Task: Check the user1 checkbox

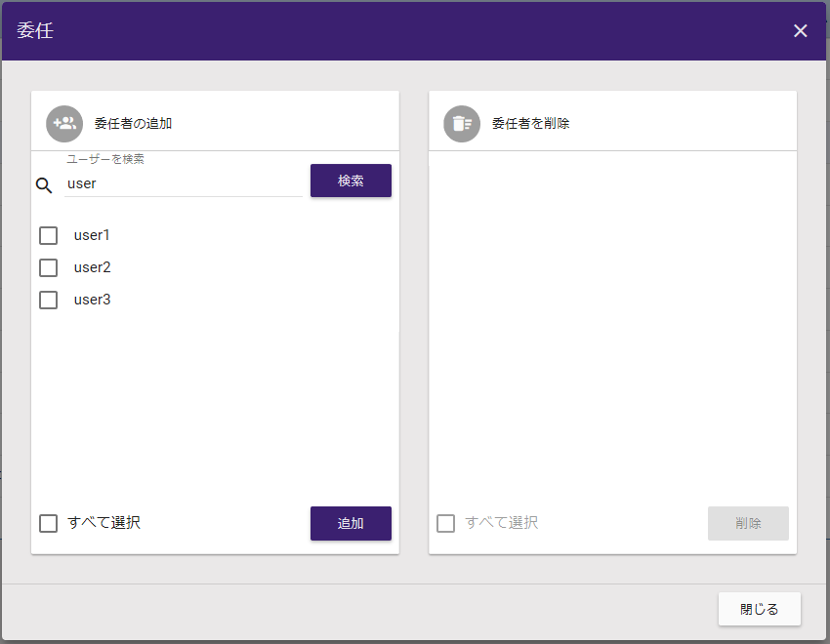Action: click(x=48, y=235)
